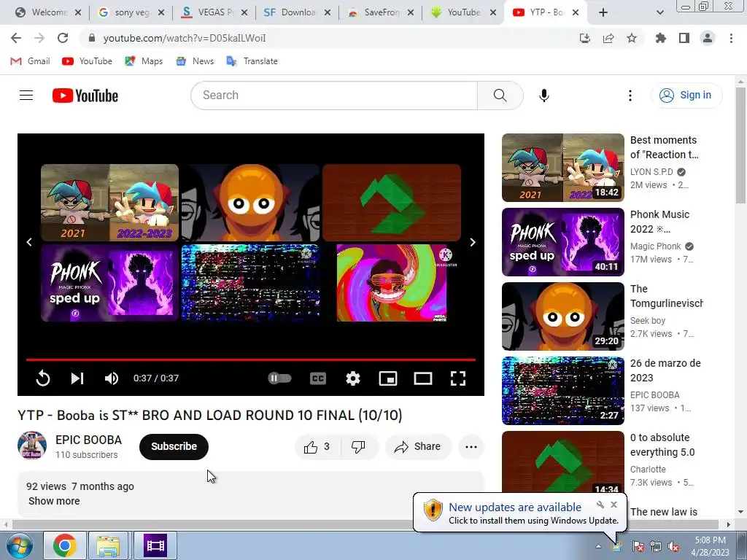The width and height of the screenshot is (747, 560).
Task: Click the muted volume tray icon
Action: click(674, 547)
